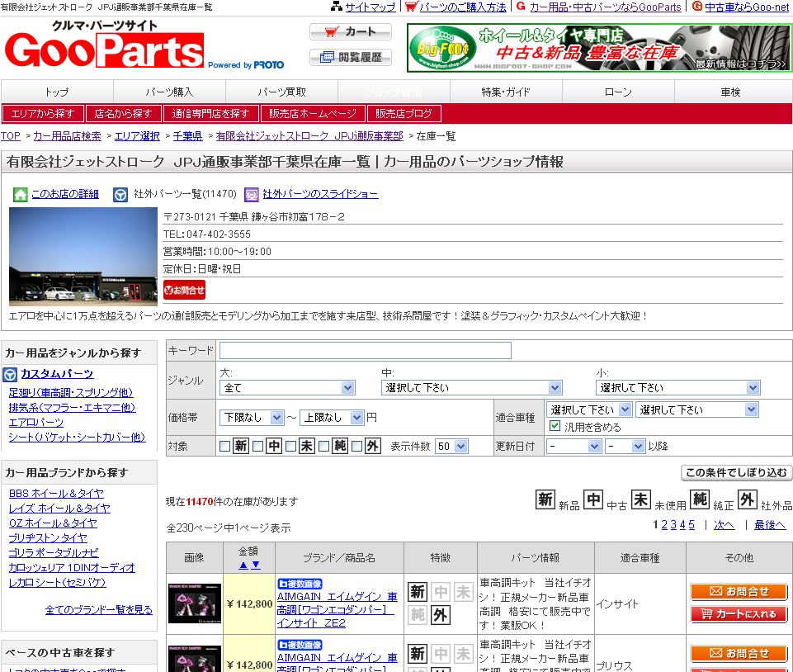Click カートに入れる for the インサイト item
The image size is (793, 672).
(739, 614)
